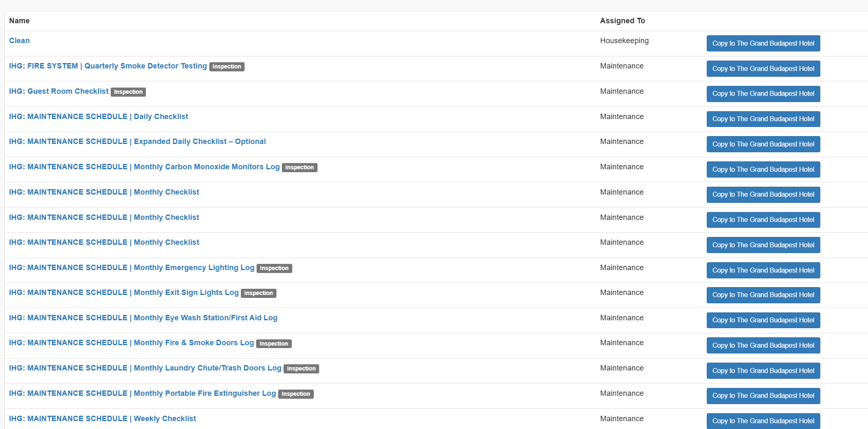Copy Exit Sign Lights Log to the hotel
The image size is (868, 429).
click(x=763, y=295)
